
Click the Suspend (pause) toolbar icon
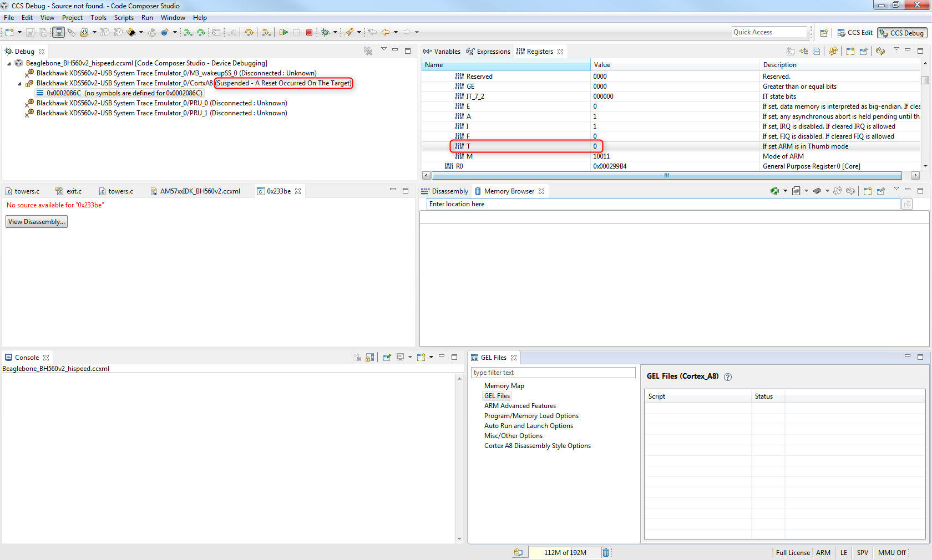[x=297, y=33]
